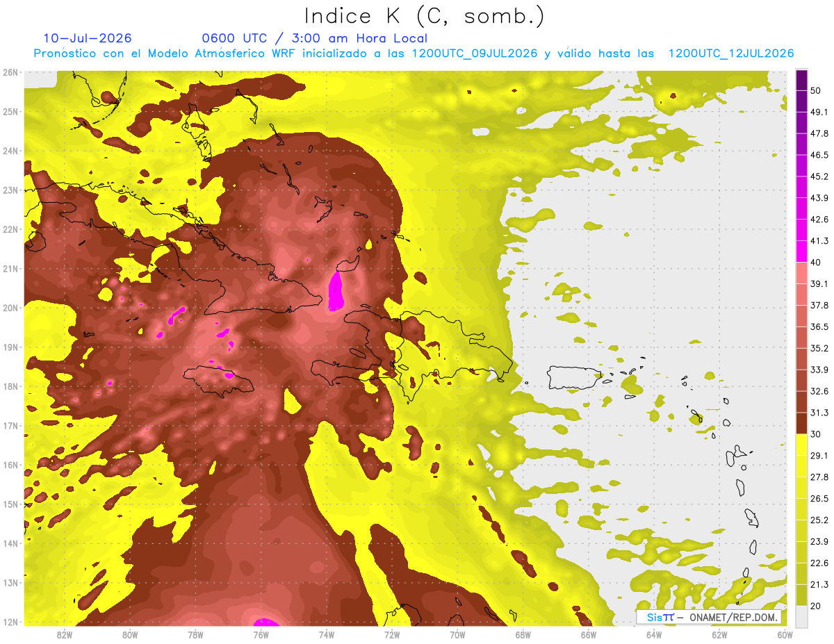Click the 14N latitude label
This screenshot has width=834, height=644.
[10, 543]
